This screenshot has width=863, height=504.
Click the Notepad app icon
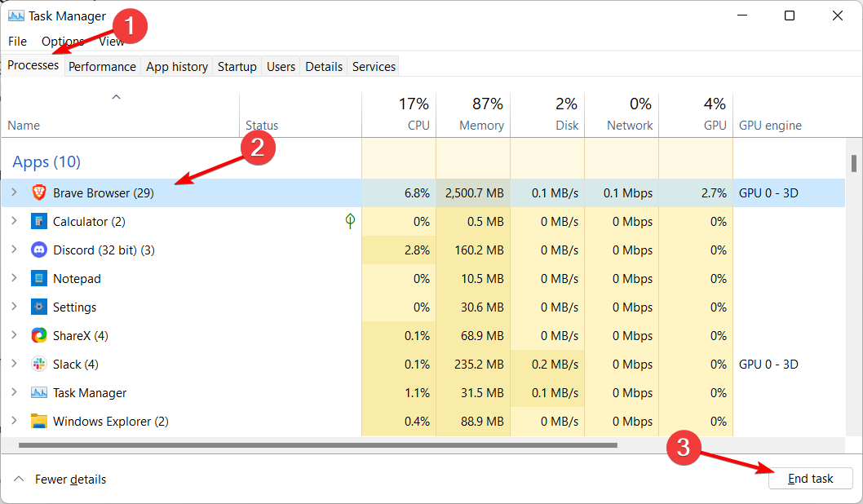(38, 278)
